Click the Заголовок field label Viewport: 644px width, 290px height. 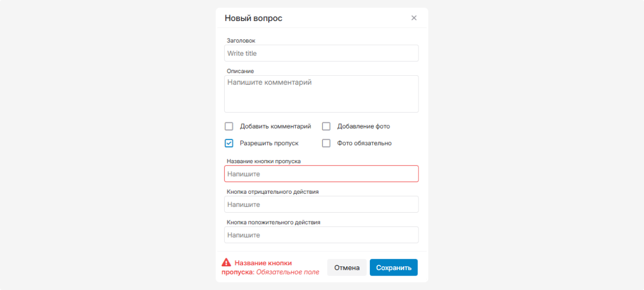coord(241,40)
